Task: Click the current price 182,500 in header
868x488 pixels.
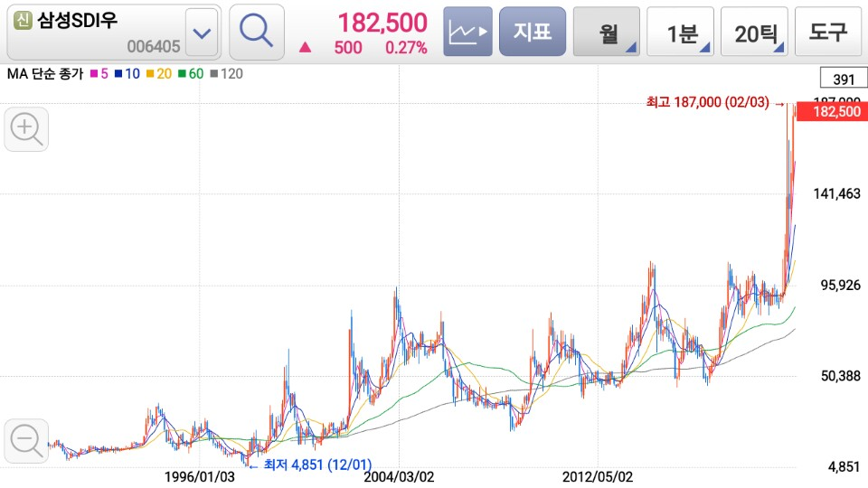Action: (382, 23)
